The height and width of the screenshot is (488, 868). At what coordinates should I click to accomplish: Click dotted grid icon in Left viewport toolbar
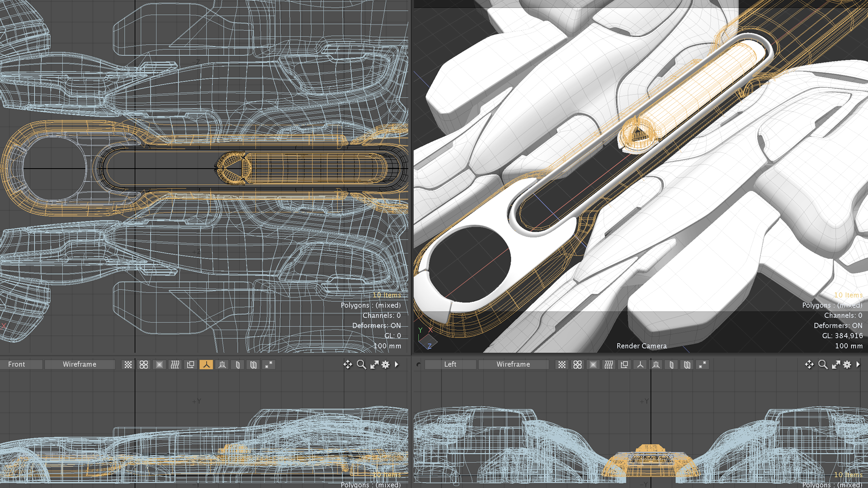562,365
